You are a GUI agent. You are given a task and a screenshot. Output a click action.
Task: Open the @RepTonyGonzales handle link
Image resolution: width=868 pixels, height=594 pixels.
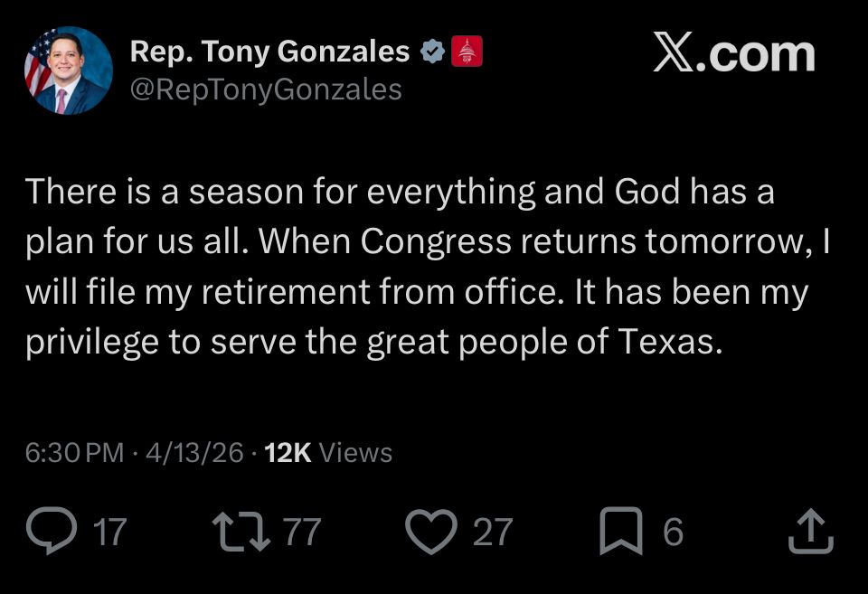click(x=266, y=90)
